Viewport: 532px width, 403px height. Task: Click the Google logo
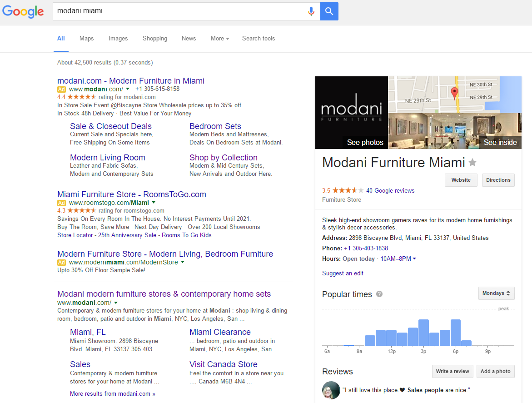[23, 11]
